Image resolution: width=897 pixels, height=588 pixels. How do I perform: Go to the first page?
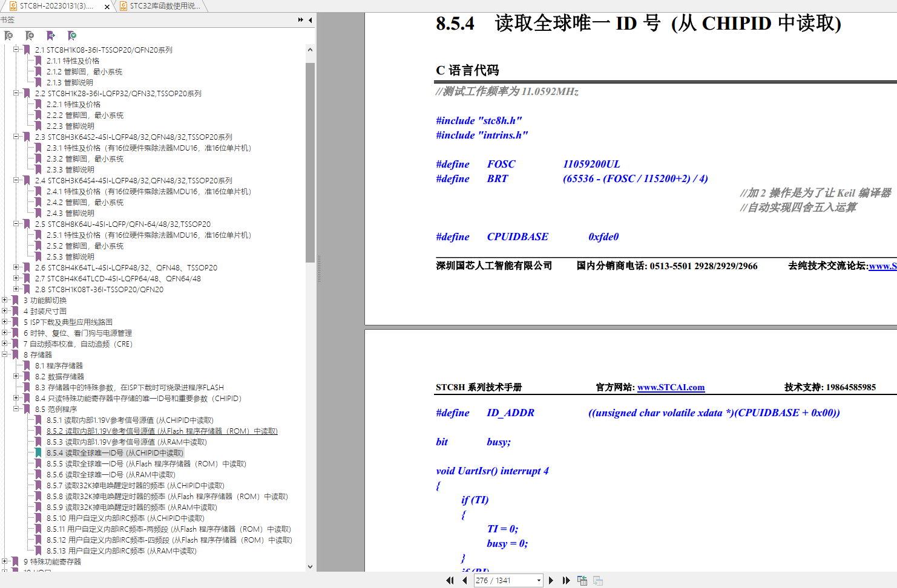point(450,580)
